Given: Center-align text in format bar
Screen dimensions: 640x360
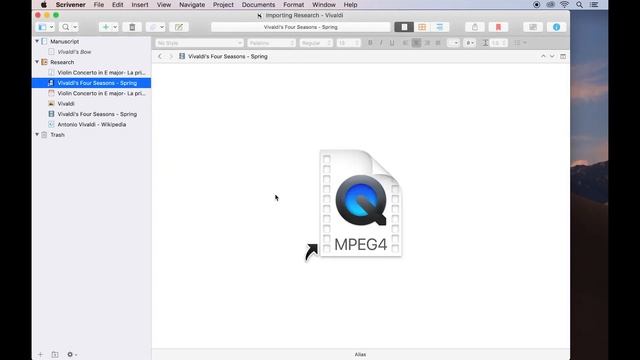Looking at the screenshot, I should (x=416, y=43).
